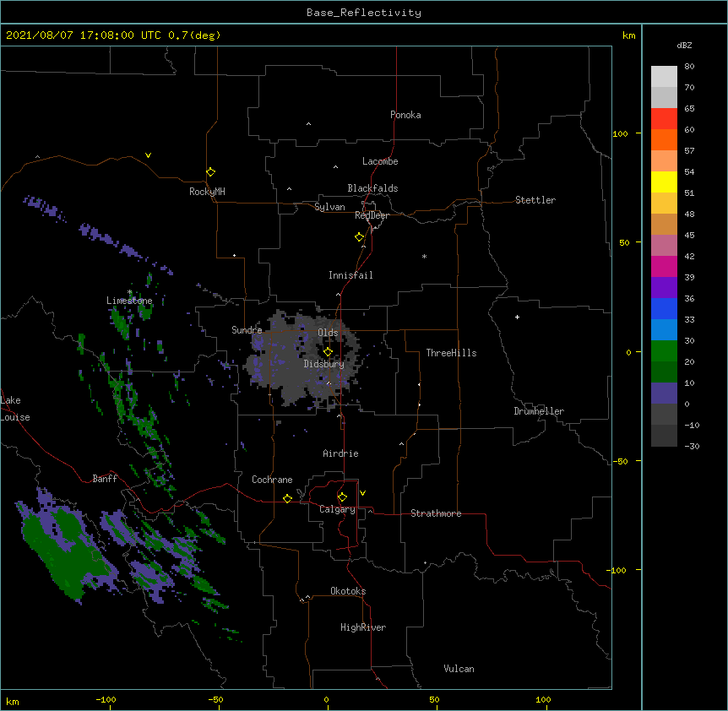Click the white 80 dBZ legend swatch
728x711 pixels.
[664, 76]
